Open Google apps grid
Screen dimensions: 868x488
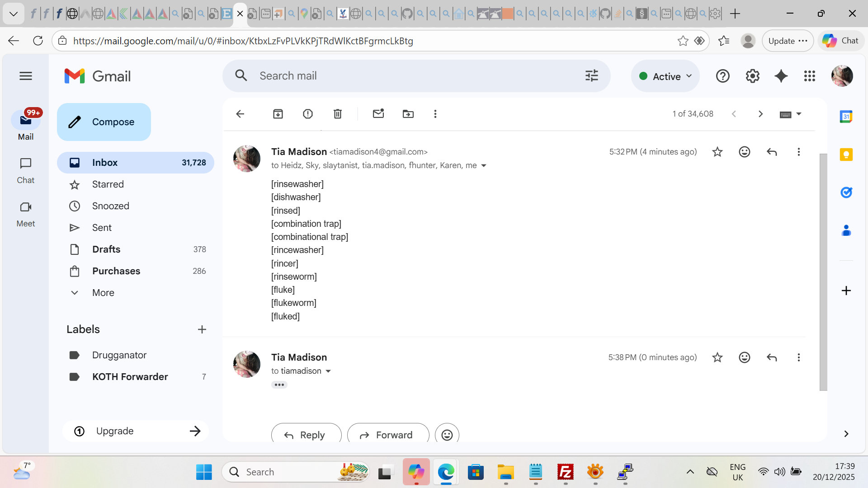(809, 76)
